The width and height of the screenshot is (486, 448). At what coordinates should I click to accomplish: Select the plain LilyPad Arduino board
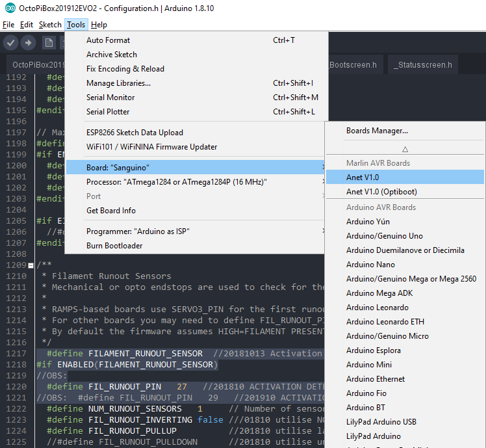coord(405,436)
